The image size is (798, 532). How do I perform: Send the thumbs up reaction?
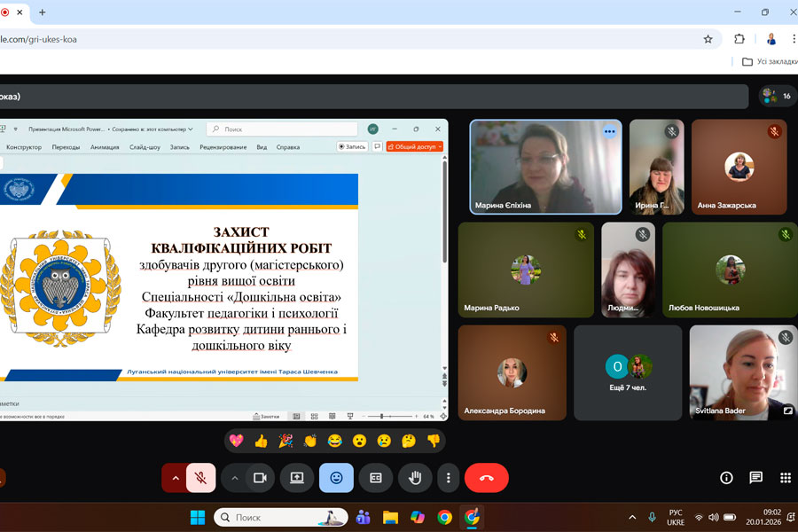click(261, 441)
